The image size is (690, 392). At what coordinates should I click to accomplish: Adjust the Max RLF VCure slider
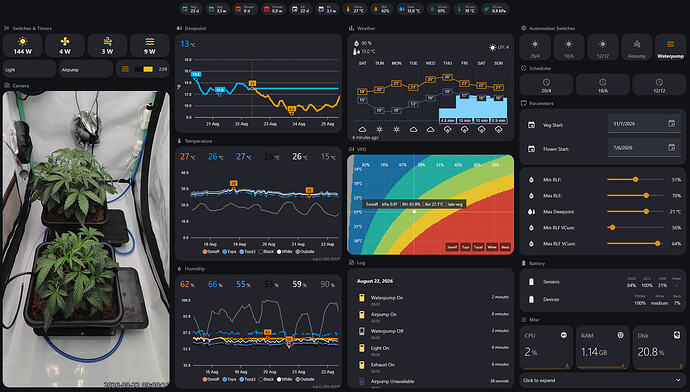point(635,243)
